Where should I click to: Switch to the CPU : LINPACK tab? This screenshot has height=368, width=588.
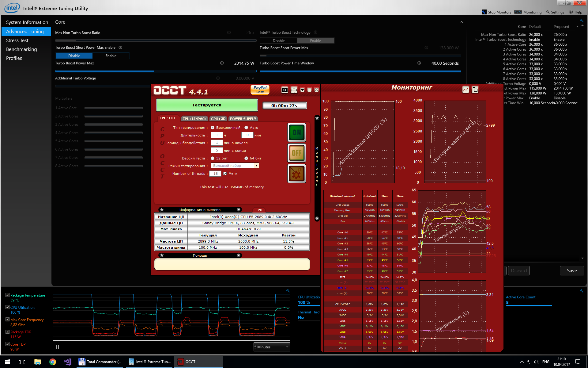pos(194,119)
